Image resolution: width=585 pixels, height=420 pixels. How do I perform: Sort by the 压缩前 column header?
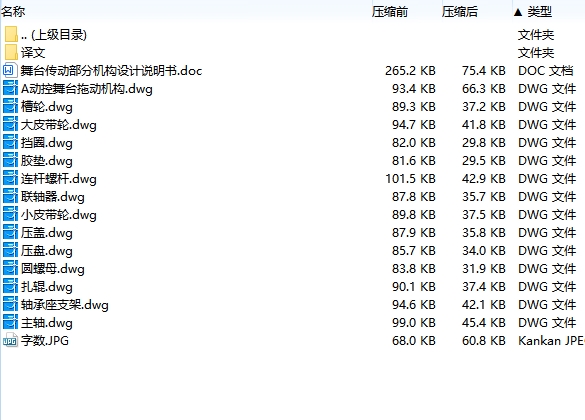390,12
